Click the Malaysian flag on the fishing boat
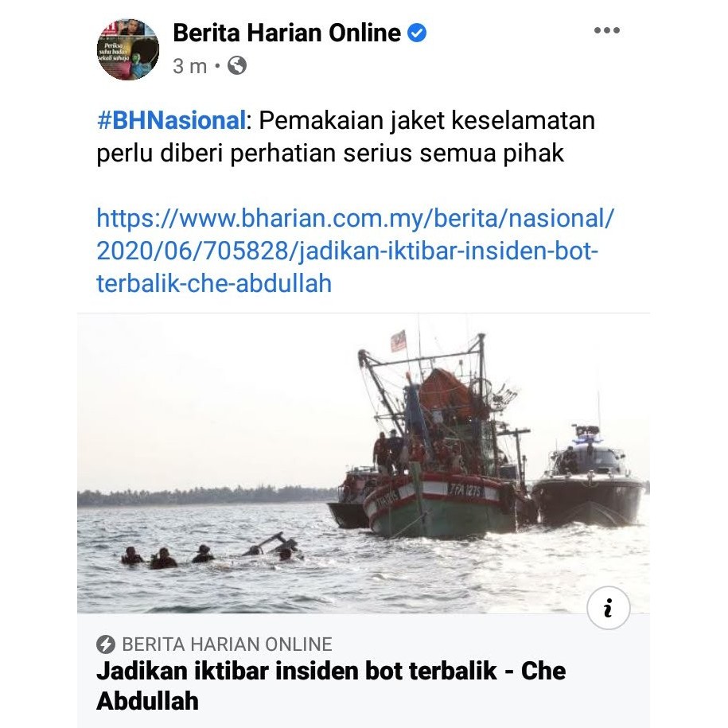This screenshot has width=728, height=728. point(399,341)
